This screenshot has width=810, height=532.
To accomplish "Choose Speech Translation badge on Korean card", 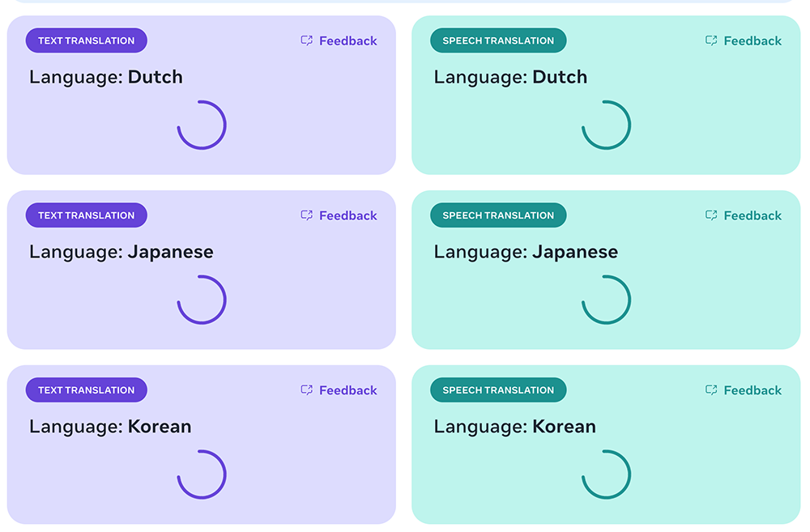I will tap(498, 390).
